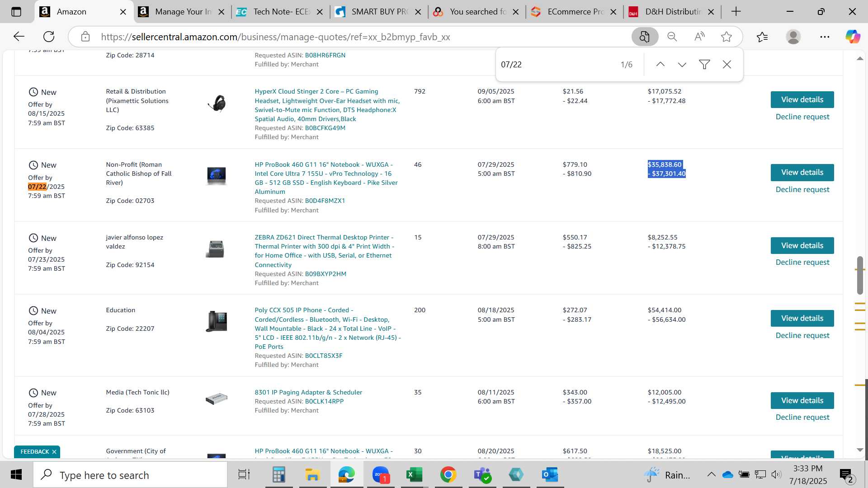This screenshot has height=488, width=868.
Task: Decline the HP ProBook quote request
Action: coord(802,189)
